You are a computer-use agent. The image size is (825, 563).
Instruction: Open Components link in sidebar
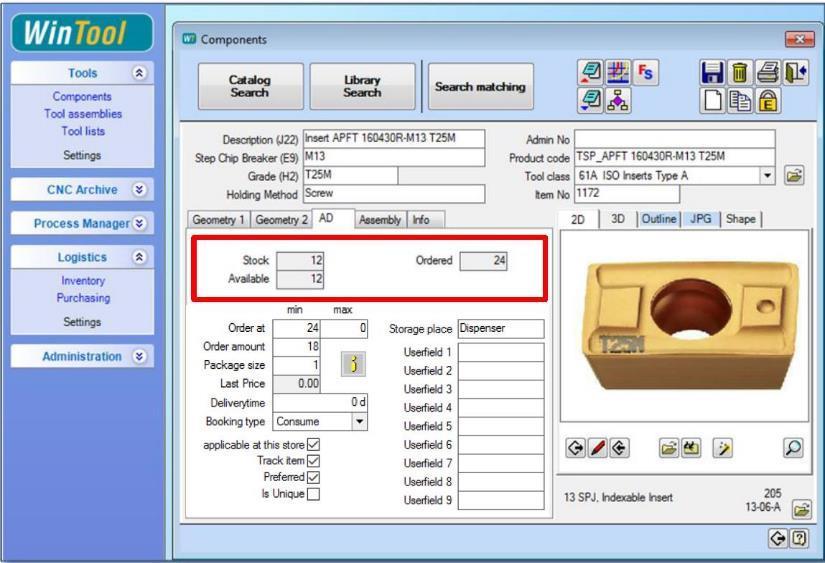point(82,96)
